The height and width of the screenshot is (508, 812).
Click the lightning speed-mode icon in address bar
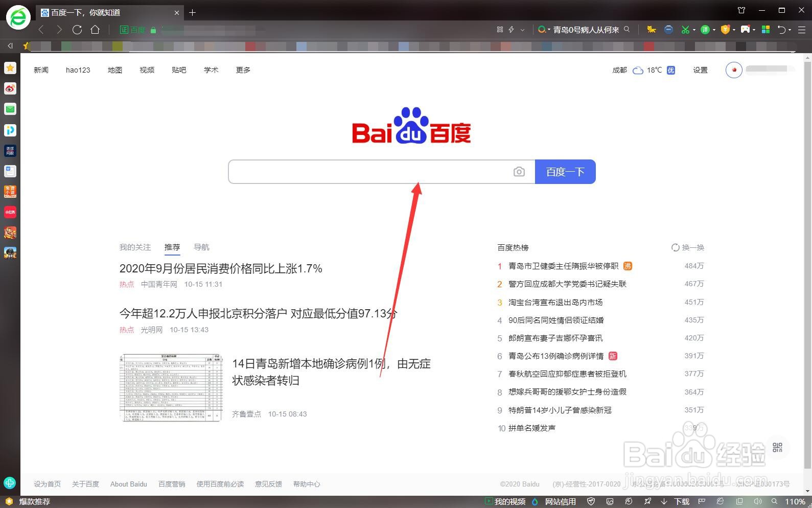[511, 30]
